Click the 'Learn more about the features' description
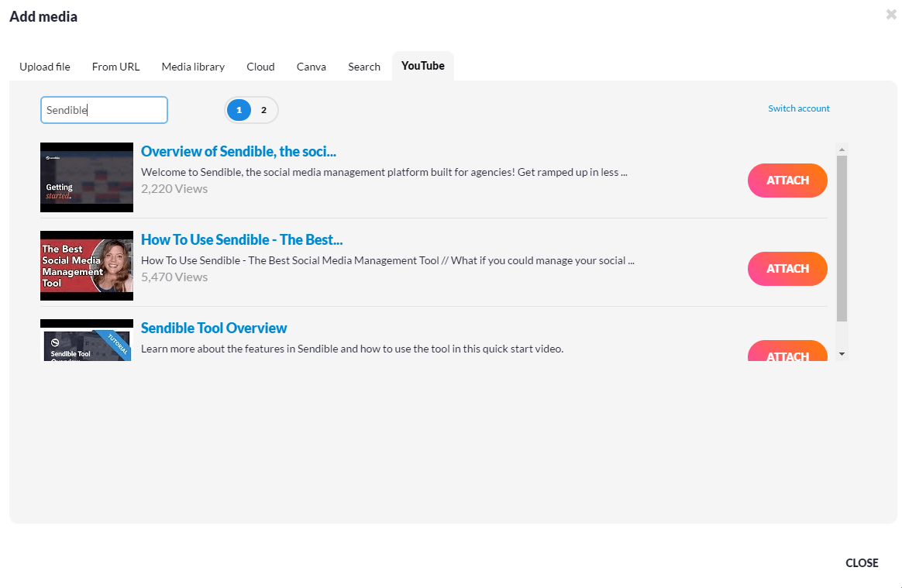Viewport: 902px width, 588px height. point(352,349)
